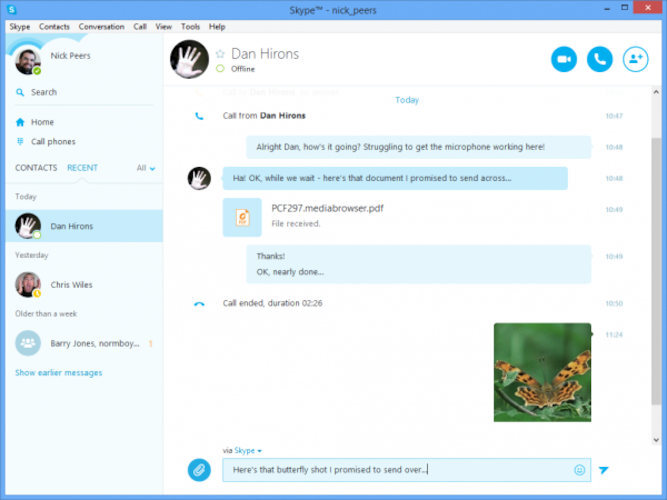This screenshot has height=500, width=667.
Task: Start a video call with Dan Hirons
Action: (x=564, y=59)
